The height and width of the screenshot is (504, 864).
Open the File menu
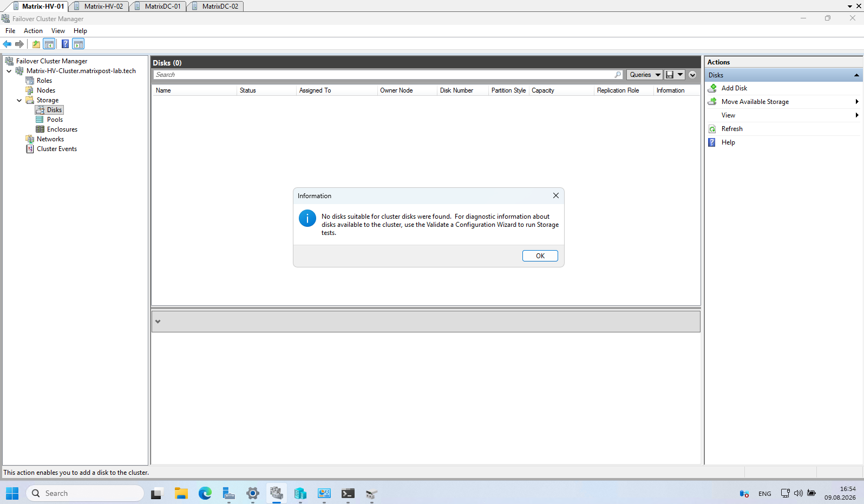click(10, 31)
